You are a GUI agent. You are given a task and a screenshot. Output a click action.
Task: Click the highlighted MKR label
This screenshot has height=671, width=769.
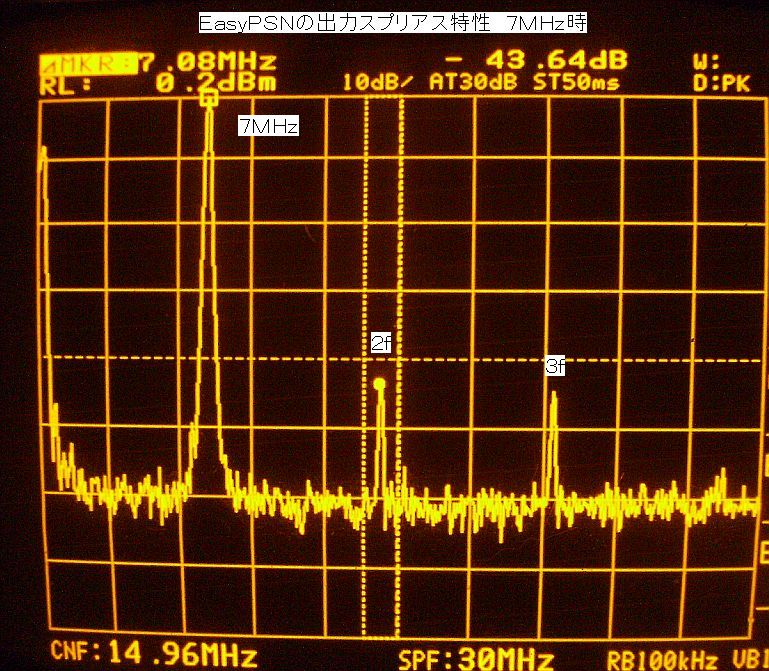tap(88, 63)
